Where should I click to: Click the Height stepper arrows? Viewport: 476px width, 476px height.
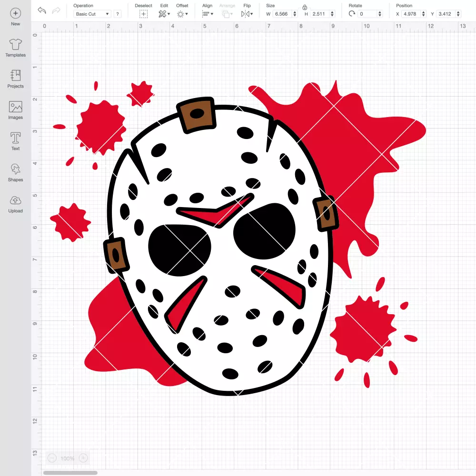(332, 14)
